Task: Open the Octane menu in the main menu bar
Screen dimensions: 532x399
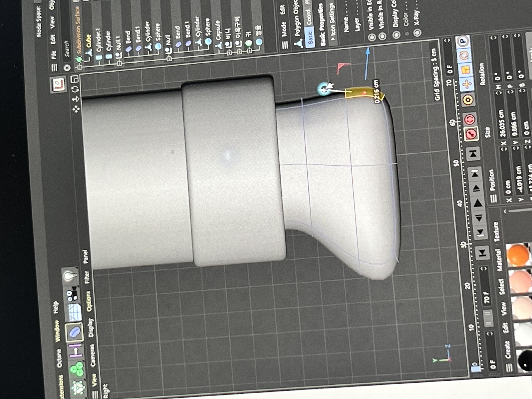Action: (59, 358)
